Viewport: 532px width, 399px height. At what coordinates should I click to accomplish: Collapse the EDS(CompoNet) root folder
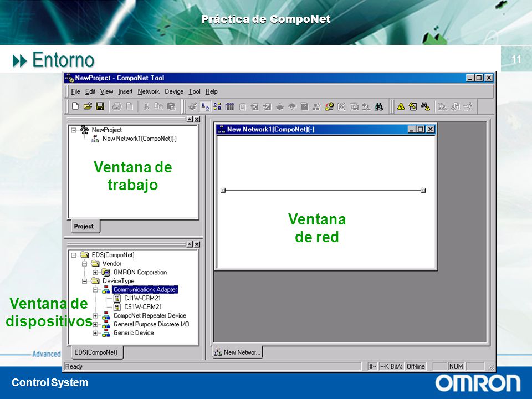[x=74, y=255]
